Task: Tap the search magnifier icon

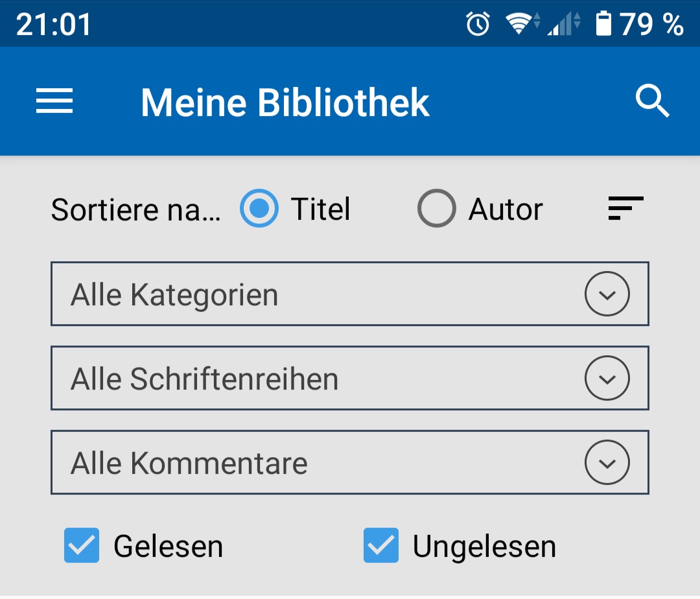Action: point(652,102)
